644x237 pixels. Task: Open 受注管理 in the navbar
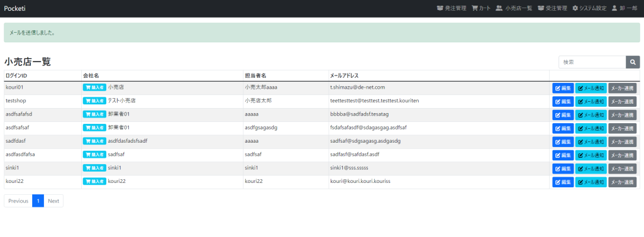(552, 8)
